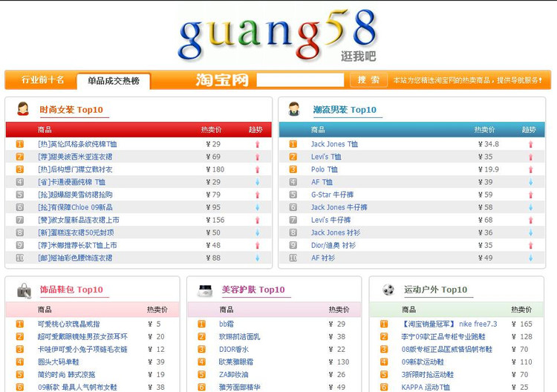The height and width of the screenshot is (392, 557).
Task: Click rank 4 badge beside 欧莱雅眼霜
Action: [x=202, y=362]
